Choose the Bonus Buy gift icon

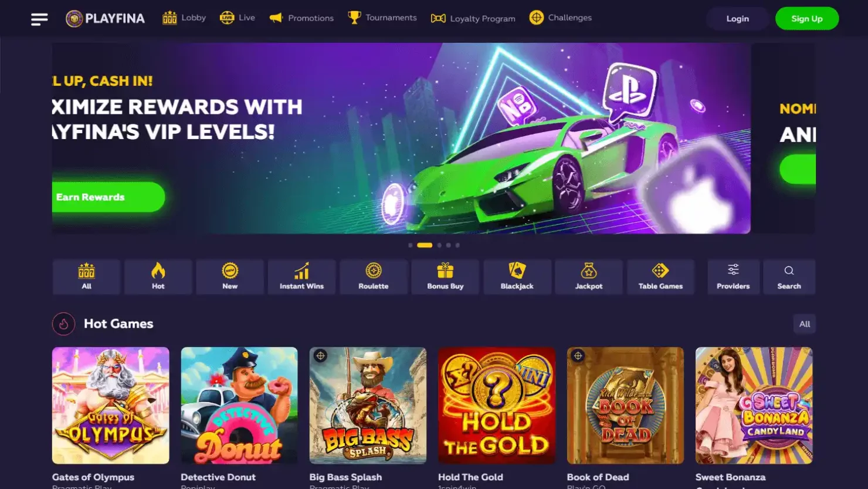(x=445, y=271)
